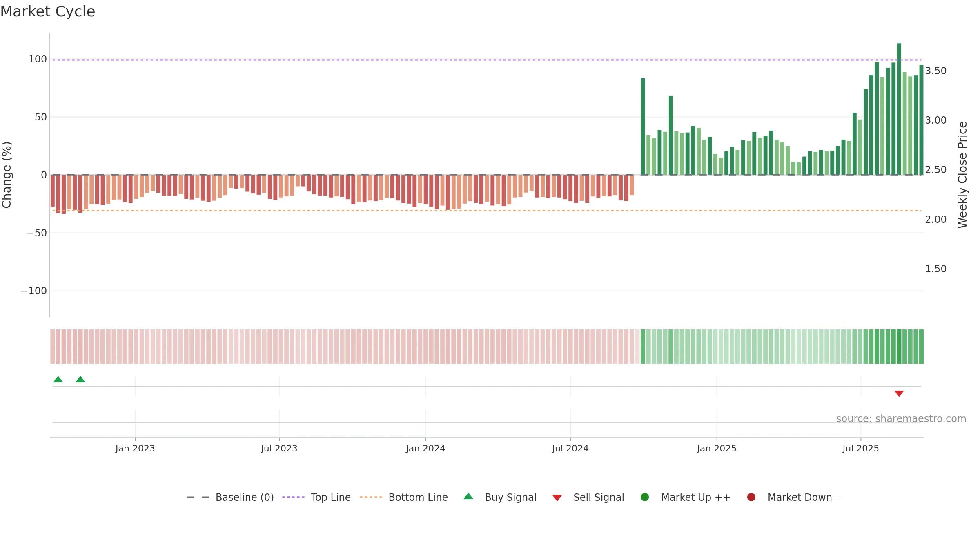Image resolution: width=980 pixels, height=551 pixels.
Task: Click the Jul 2024 x-axis label
Action: pyautogui.click(x=570, y=449)
